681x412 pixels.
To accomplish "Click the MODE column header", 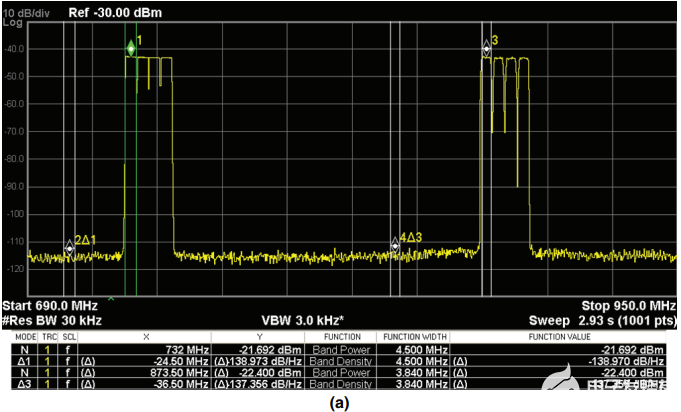I will [x=26, y=337].
